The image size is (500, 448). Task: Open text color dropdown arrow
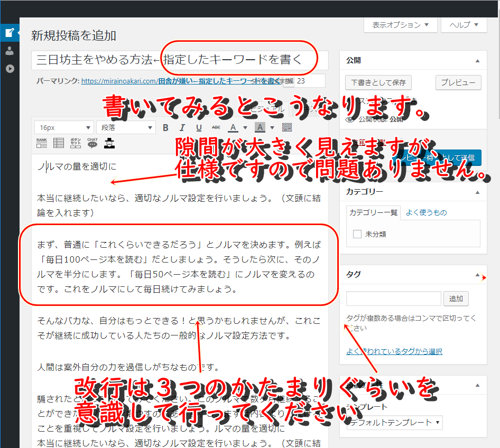(245, 128)
